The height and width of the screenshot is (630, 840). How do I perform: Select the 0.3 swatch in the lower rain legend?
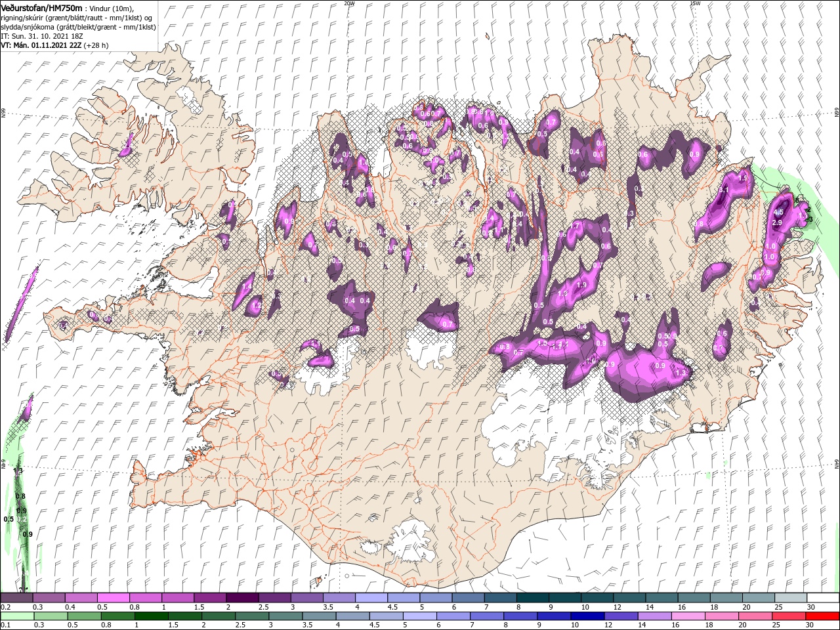(x=51, y=616)
